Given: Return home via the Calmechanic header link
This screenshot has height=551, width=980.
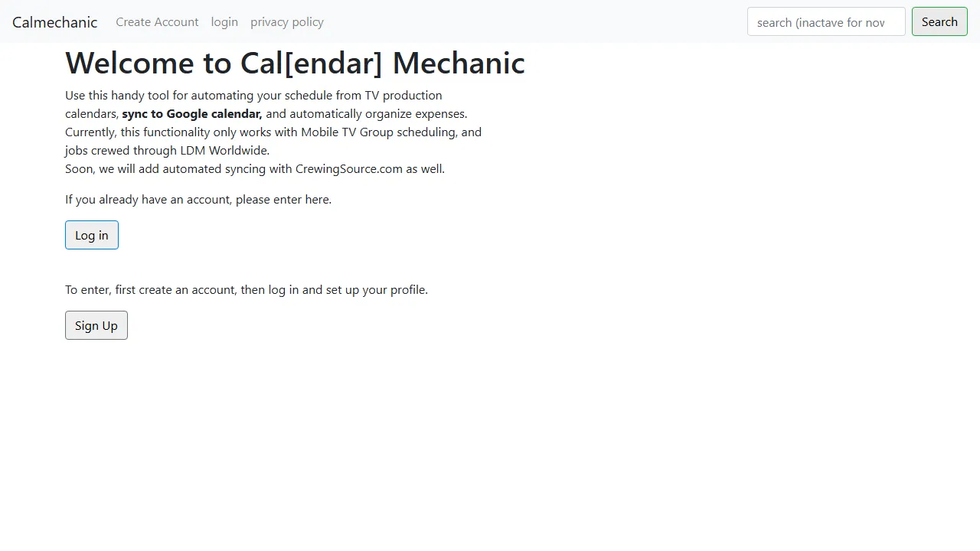Looking at the screenshot, I should point(54,22).
